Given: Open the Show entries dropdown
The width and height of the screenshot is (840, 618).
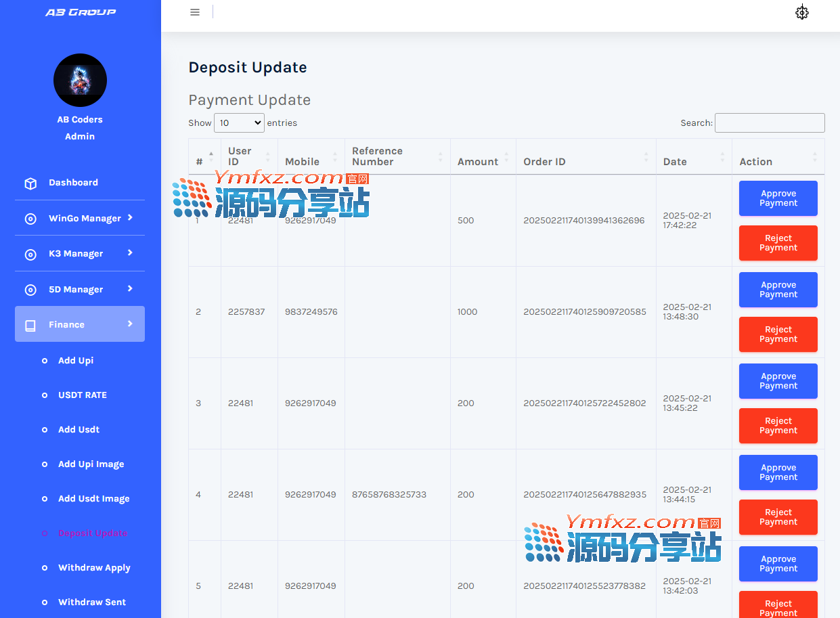Looking at the screenshot, I should (x=238, y=123).
